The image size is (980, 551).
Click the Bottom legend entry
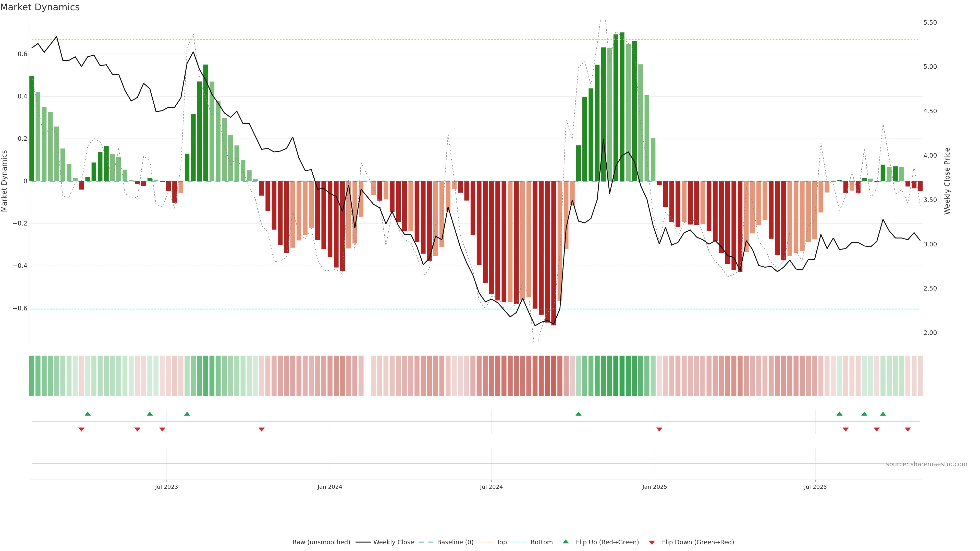[541, 542]
